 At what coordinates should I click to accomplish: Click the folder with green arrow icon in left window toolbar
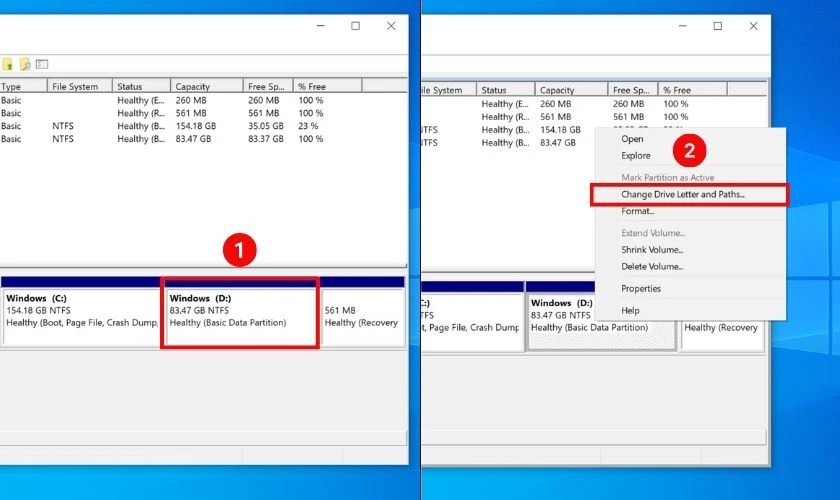tap(7, 64)
